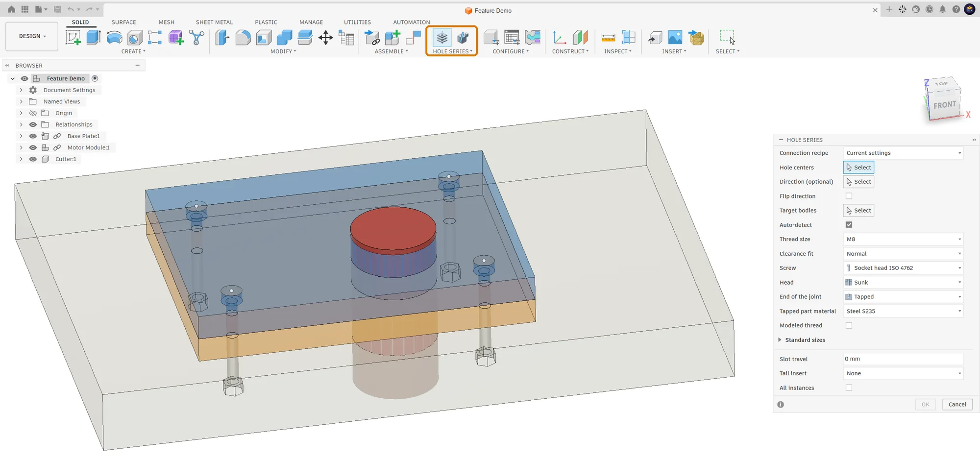980x460 pixels.
Task: Switch to the SHEET METAL tab
Action: pos(214,22)
